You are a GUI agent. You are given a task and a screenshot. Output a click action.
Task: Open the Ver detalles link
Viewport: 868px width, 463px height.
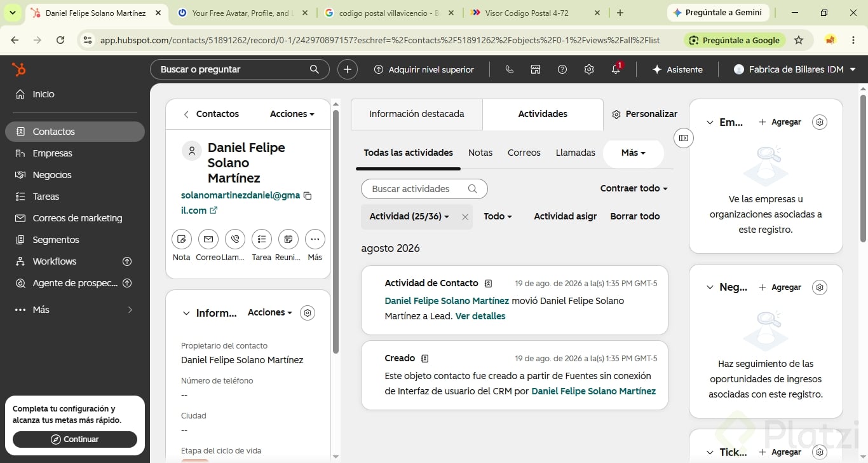[x=480, y=316]
